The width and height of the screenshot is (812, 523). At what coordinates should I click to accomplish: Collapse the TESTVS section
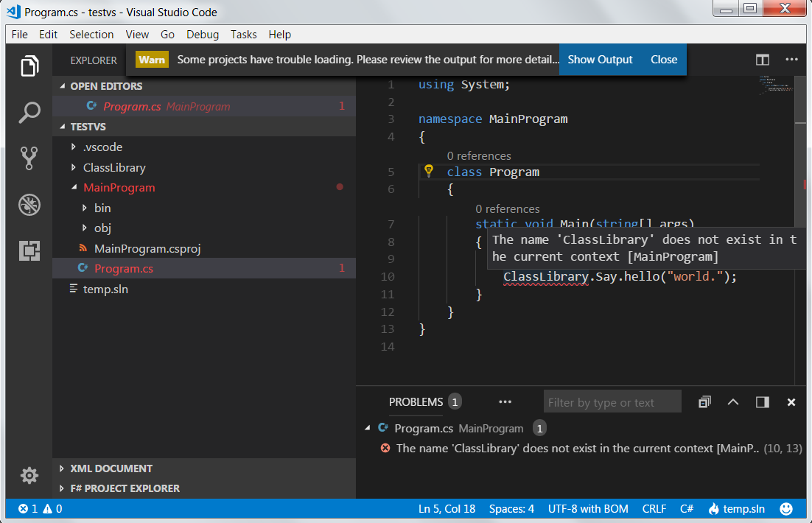pyautogui.click(x=204, y=127)
